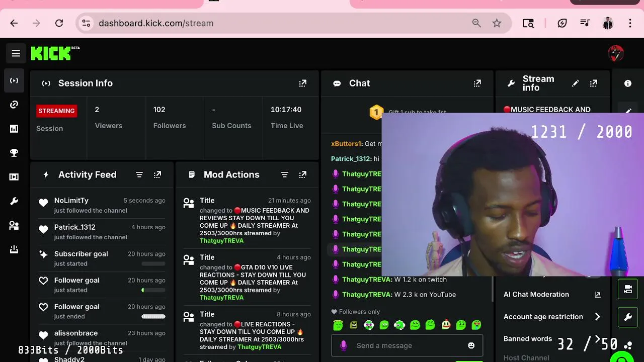The height and width of the screenshot is (362, 644).
Task: Click the STREAMING status badge
Action: (56, 111)
